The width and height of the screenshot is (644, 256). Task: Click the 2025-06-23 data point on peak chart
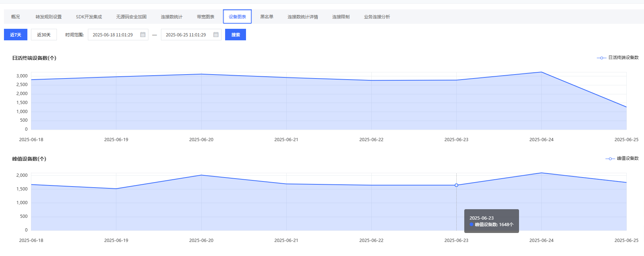[456, 185]
